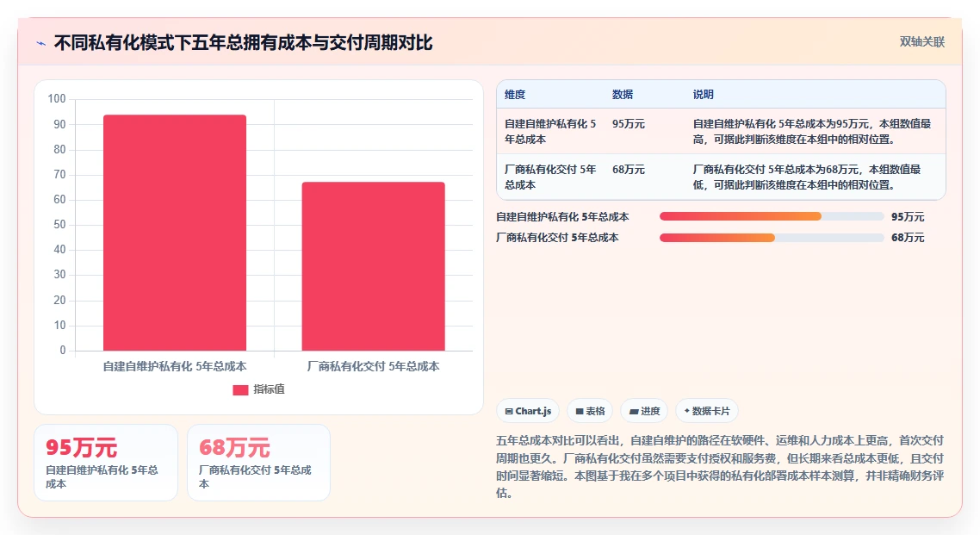Click the 自建自维护私有化 chart bar
This screenshot has width=980, height=535.
click(174, 233)
